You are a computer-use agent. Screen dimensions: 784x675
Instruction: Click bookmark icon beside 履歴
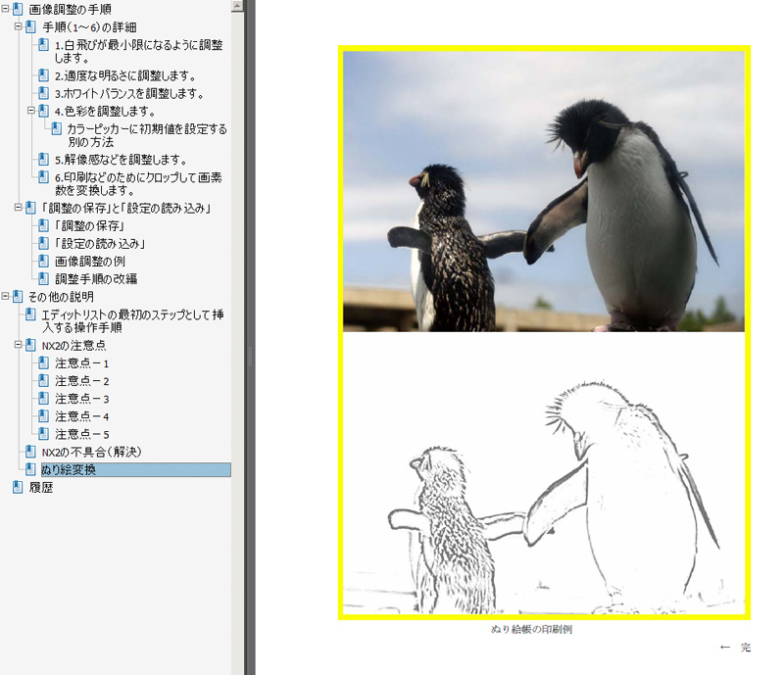coord(18,488)
